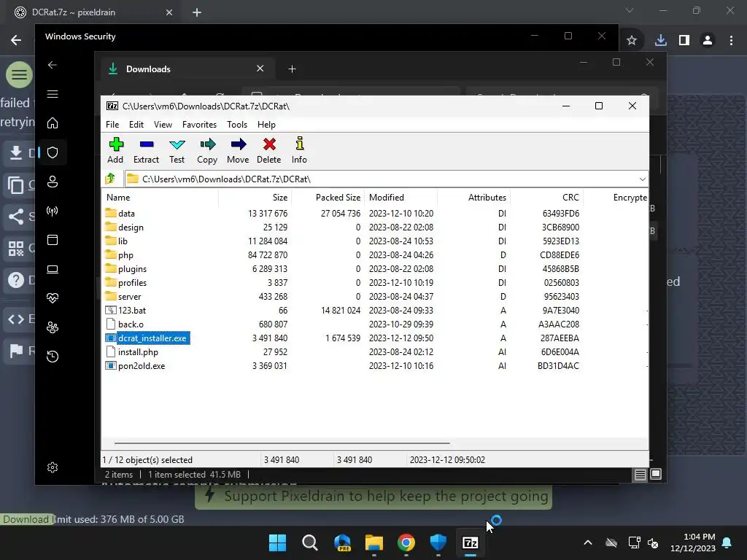
Task: Open the File menu
Action: (112, 124)
